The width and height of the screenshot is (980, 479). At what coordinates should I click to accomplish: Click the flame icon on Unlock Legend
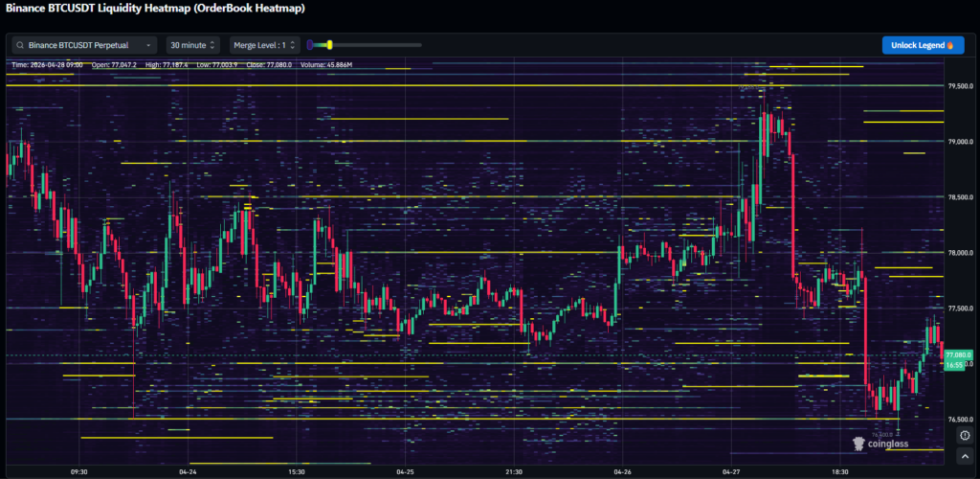tap(950, 45)
